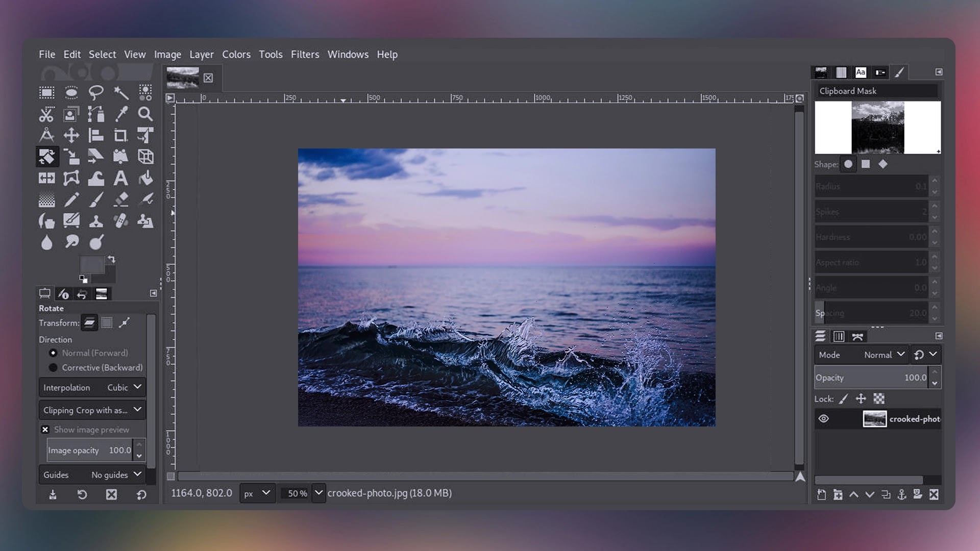
Task: Toggle lock alpha channel checkerboard
Action: pyautogui.click(x=879, y=399)
